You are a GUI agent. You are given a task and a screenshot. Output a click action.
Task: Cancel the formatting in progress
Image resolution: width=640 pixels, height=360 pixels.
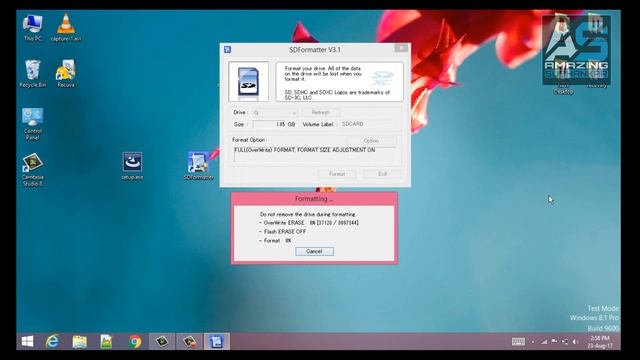point(314,251)
